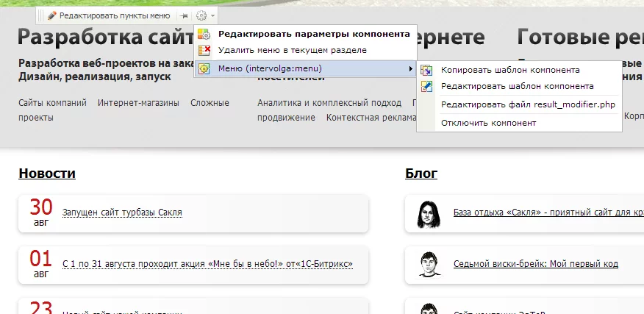The height and width of the screenshot is (314, 644).
Task: Open the Блог section heading link
Action: [x=421, y=174]
